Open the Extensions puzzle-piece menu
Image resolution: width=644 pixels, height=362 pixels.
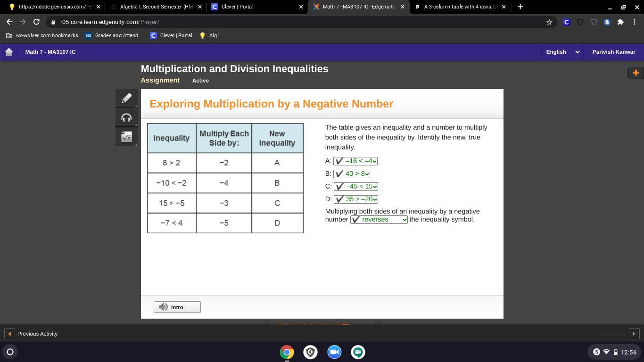pyautogui.click(x=620, y=22)
